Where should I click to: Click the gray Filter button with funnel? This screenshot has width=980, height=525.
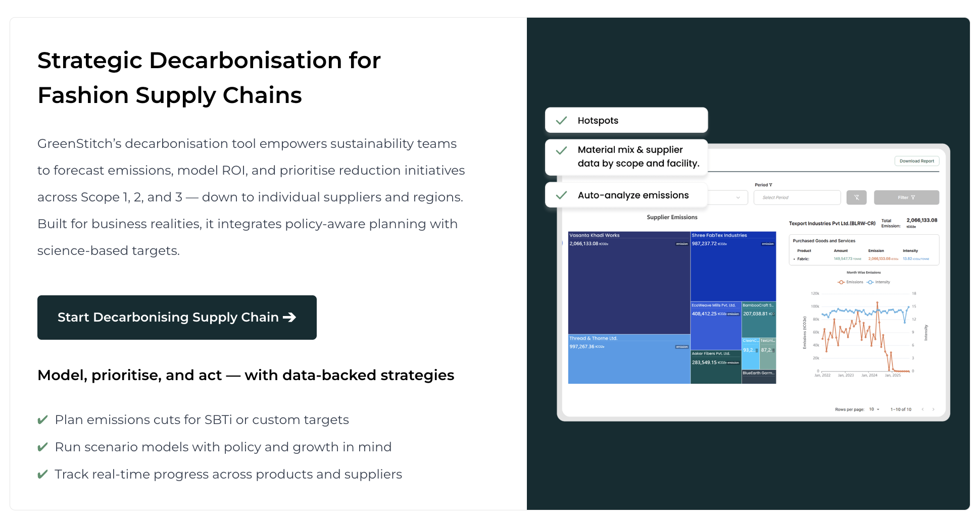[906, 197]
